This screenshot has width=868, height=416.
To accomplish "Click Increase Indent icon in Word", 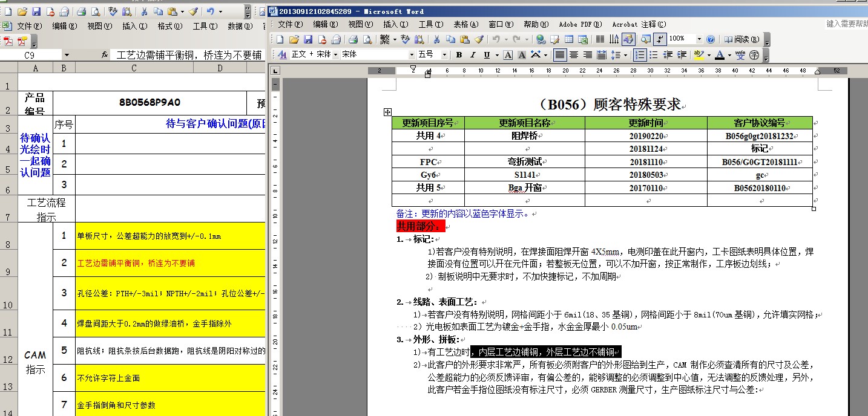I will click(x=682, y=55).
